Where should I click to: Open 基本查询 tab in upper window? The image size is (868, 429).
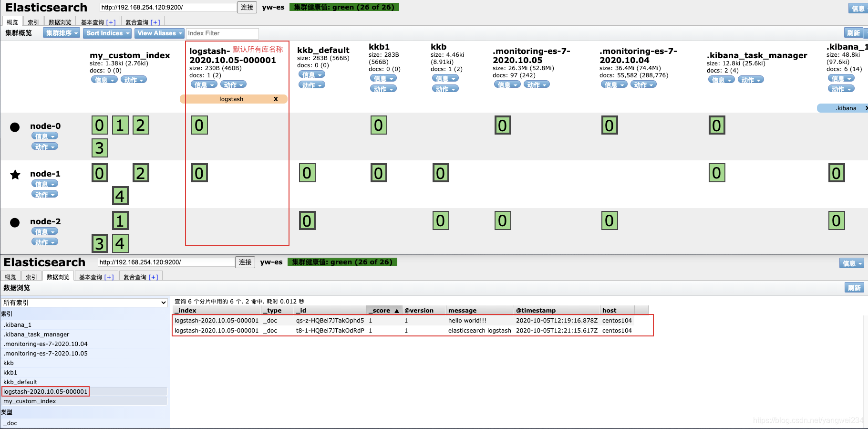(98, 22)
